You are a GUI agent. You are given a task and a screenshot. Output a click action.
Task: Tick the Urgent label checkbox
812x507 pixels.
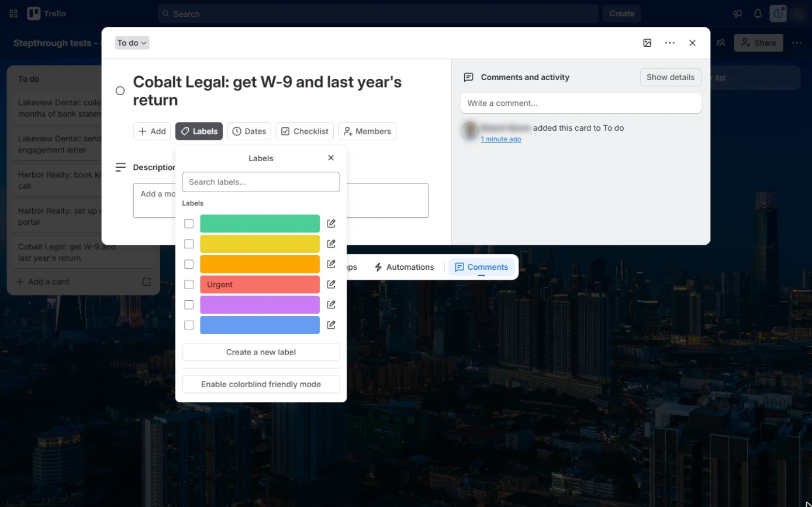[189, 284]
